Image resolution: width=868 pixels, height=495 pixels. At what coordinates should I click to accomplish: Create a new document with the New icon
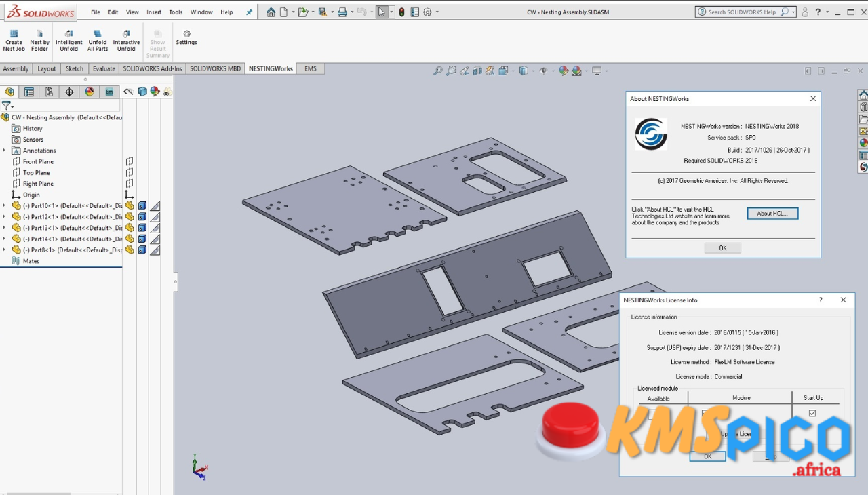[284, 12]
